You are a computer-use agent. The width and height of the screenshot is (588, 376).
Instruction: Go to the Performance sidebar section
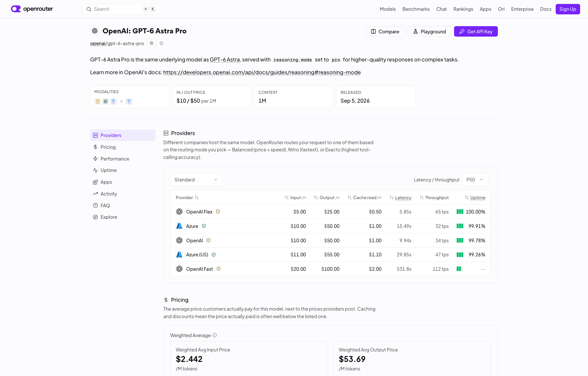123,159
